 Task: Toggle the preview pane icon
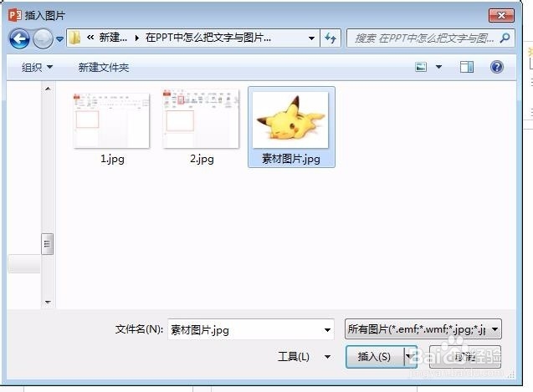click(x=467, y=67)
